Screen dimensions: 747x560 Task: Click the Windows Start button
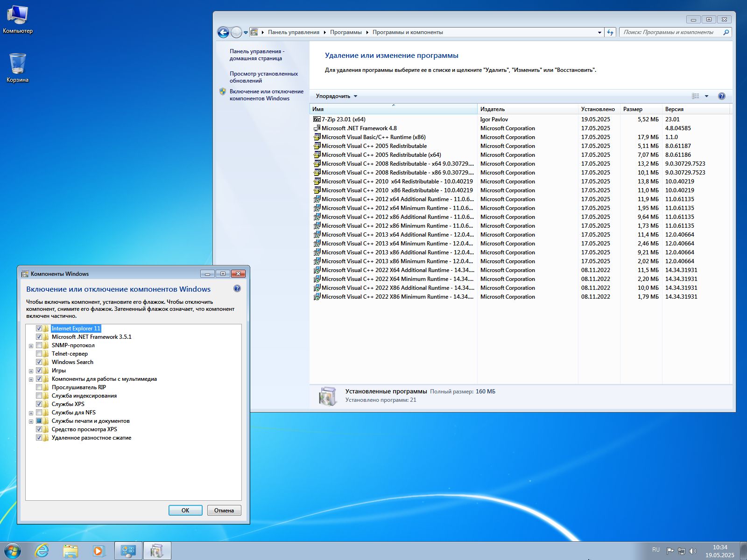[12, 551]
